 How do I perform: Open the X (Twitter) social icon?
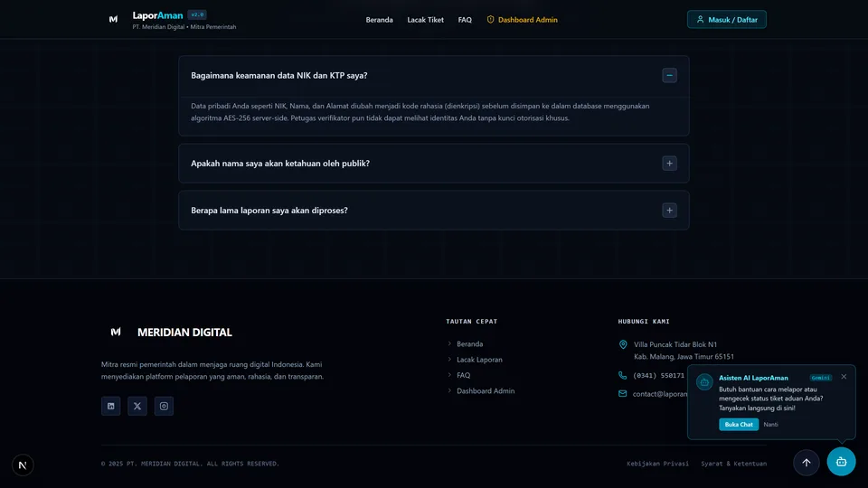click(x=137, y=406)
